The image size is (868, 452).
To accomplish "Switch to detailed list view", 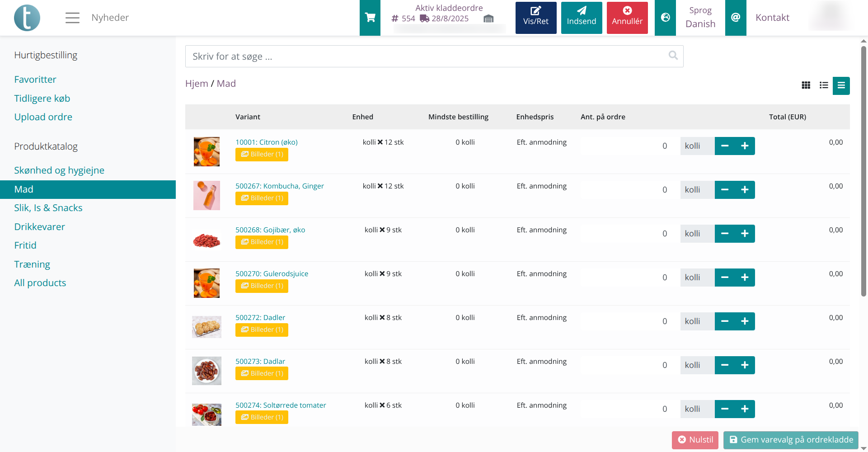I will tap(824, 85).
